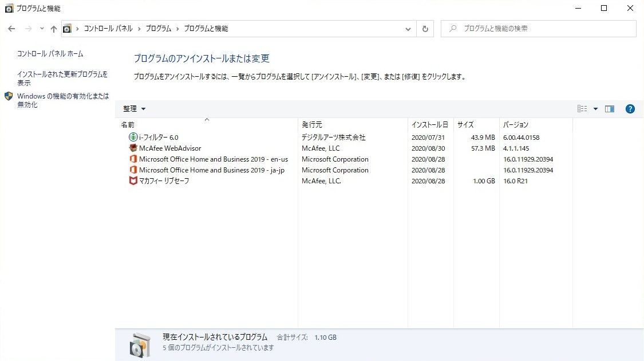Sort by インストール日 column header
Screen dimensions: 644x361
[x=430, y=124]
